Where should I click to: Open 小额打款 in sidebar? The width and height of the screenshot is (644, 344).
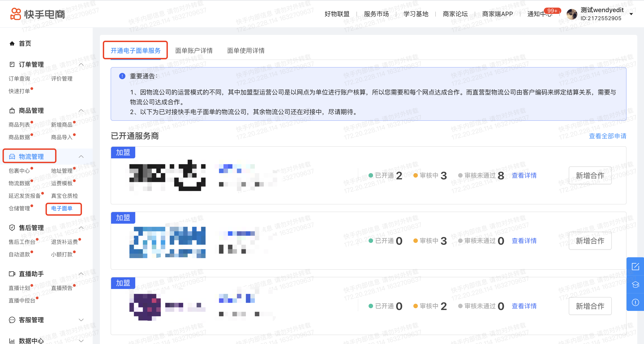[62, 254]
